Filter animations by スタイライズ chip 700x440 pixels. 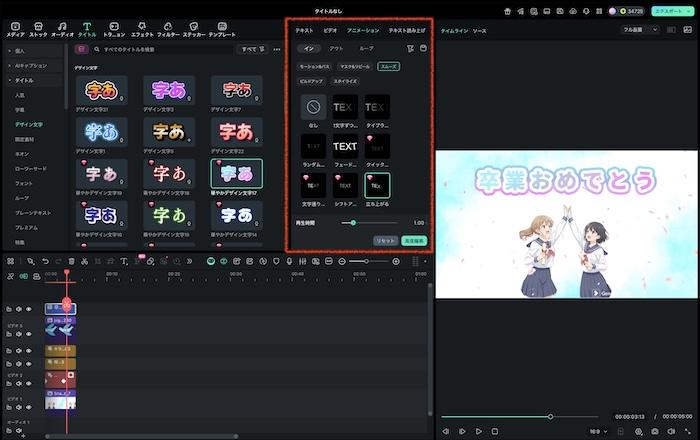click(x=345, y=81)
